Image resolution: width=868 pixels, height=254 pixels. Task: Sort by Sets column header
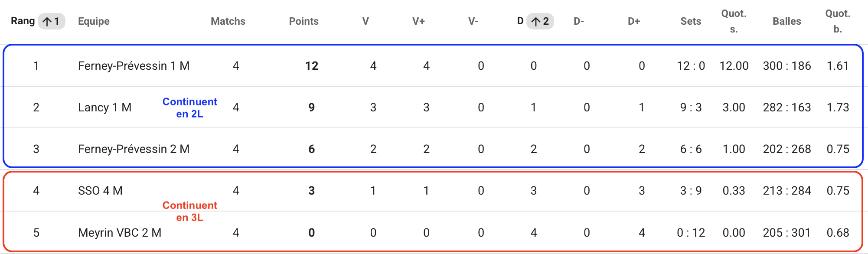691,21
